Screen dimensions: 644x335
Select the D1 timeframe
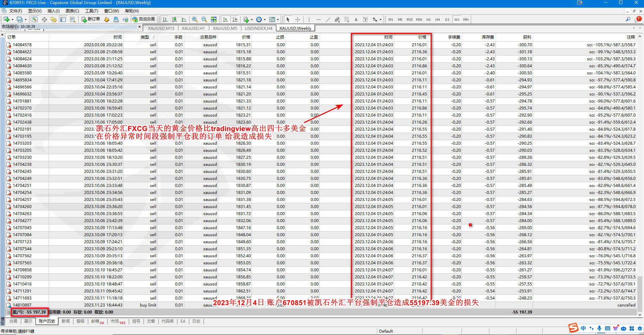[447, 19]
